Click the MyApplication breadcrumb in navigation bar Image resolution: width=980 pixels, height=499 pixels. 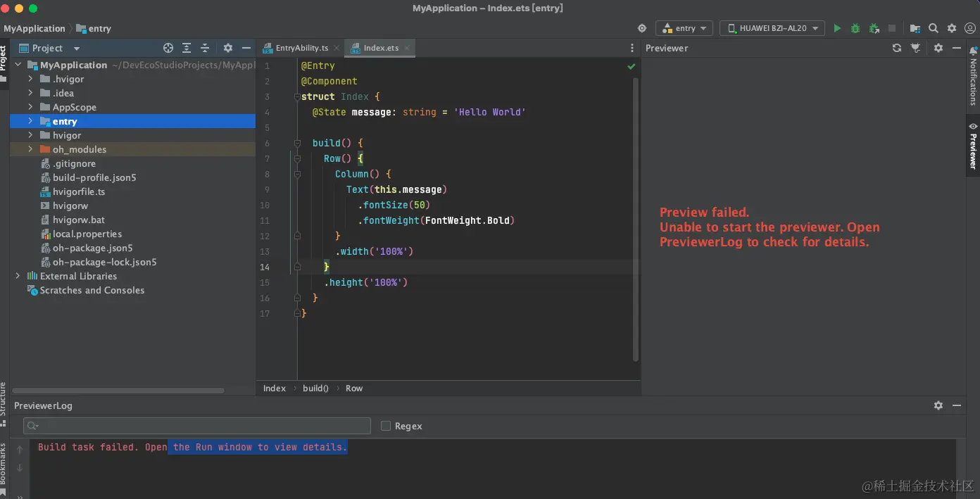tap(34, 28)
